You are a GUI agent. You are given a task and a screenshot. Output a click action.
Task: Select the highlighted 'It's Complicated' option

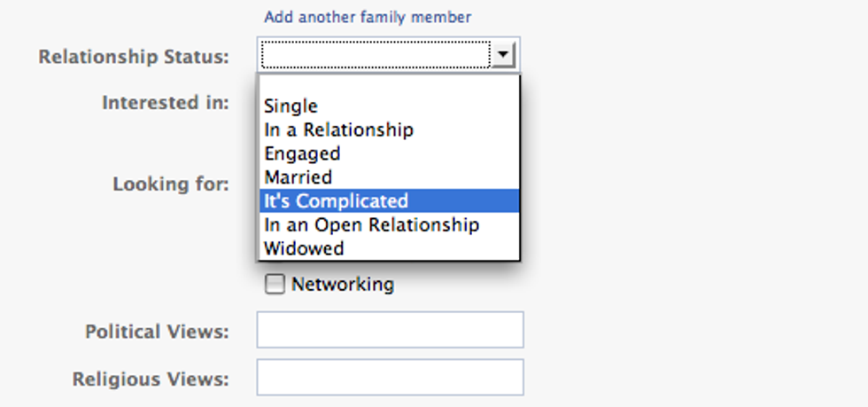click(x=337, y=201)
